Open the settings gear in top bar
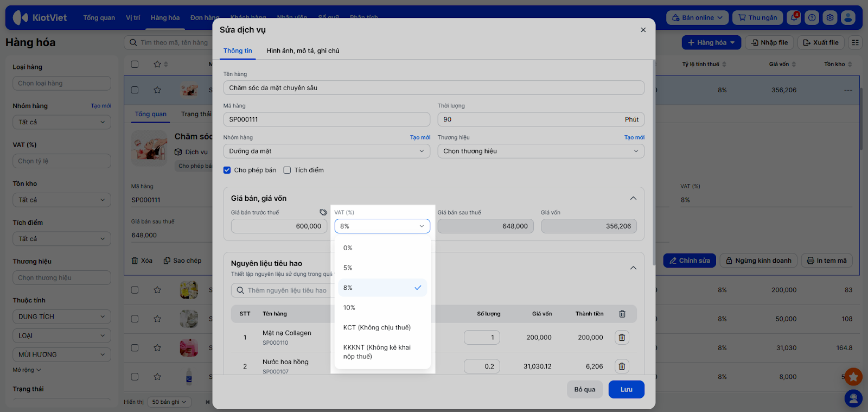This screenshot has height=412, width=868. [x=830, y=18]
